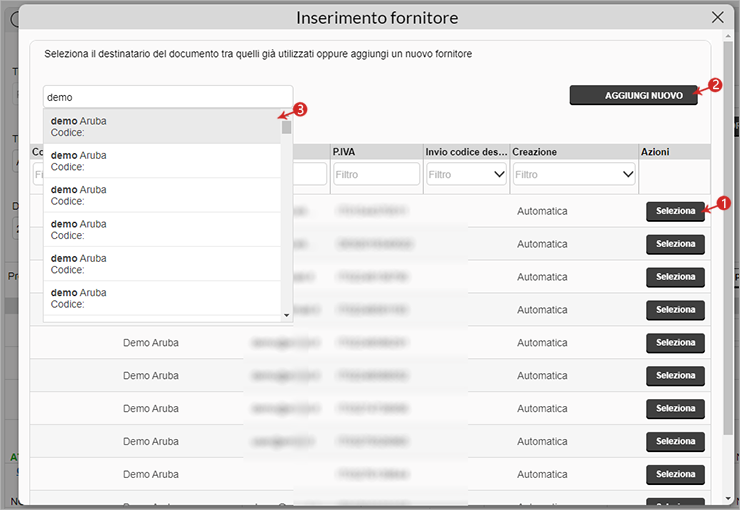Viewport: 740px width, 510px height.
Task: Choose the highlighted 'demo Aruba' suggestion
Action: [x=162, y=126]
